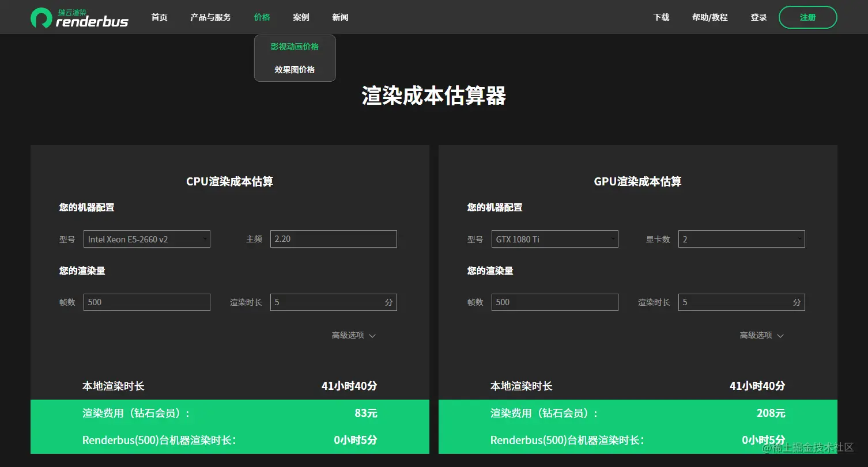Click the 注册 button
This screenshot has height=467, width=868.
[x=807, y=17]
